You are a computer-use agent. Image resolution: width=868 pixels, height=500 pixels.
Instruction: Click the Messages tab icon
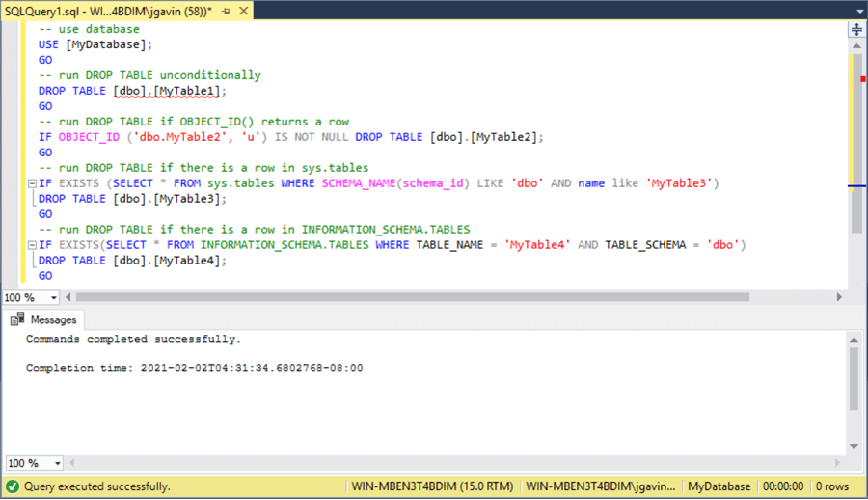pyautogui.click(x=17, y=319)
